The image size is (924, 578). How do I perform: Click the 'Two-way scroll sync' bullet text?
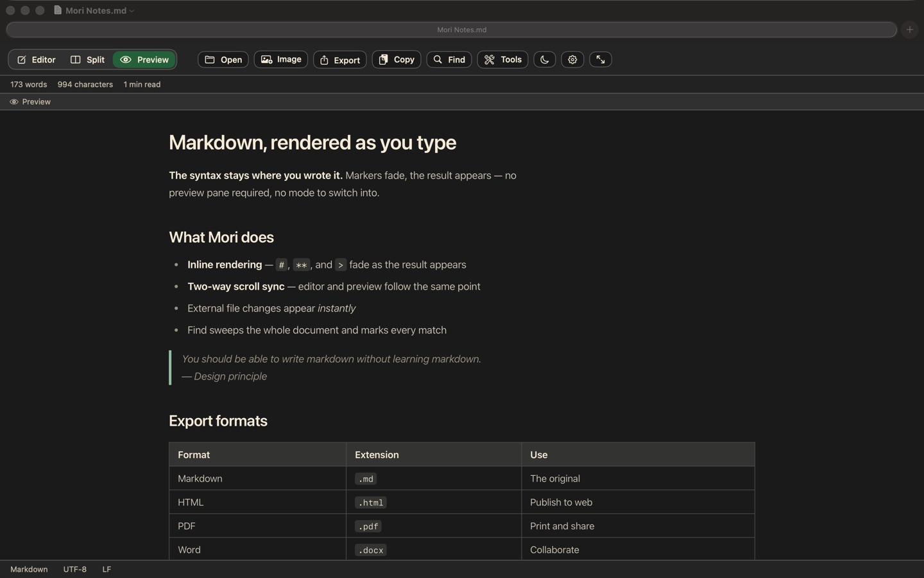point(235,286)
